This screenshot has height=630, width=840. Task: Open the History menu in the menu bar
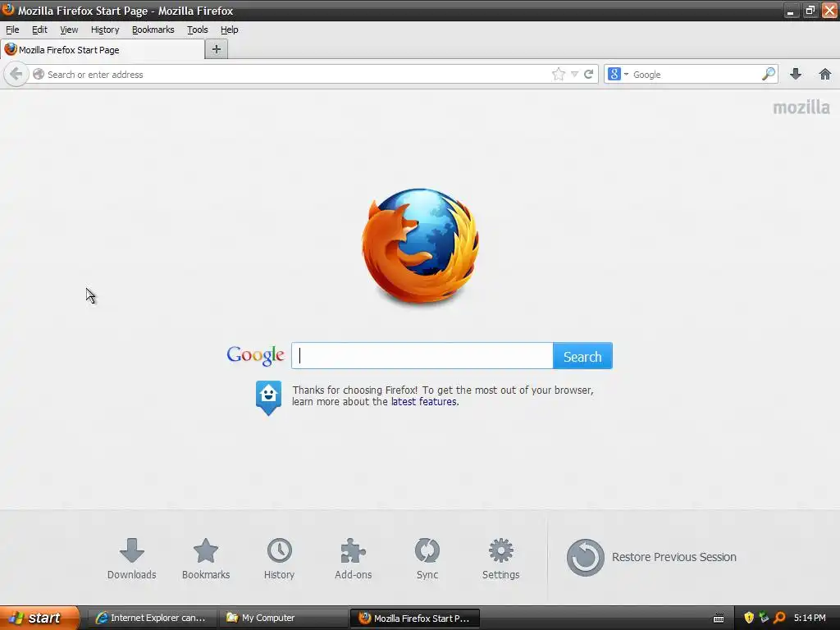click(x=105, y=30)
